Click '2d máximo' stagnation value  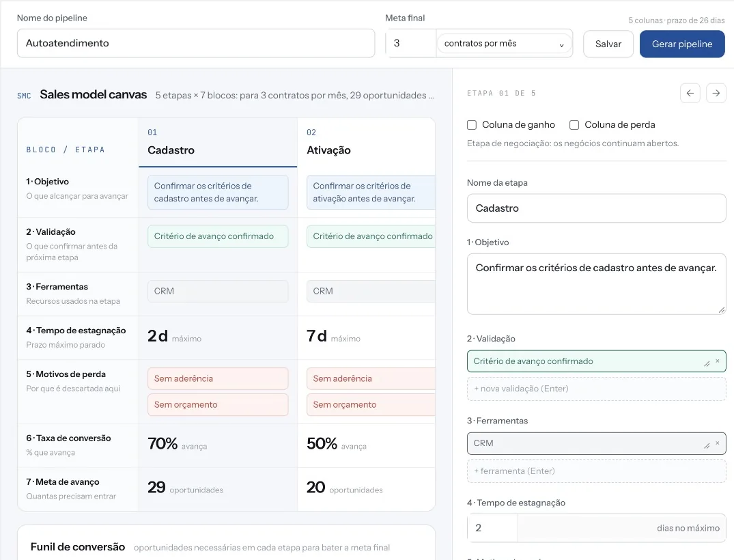(175, 337)
